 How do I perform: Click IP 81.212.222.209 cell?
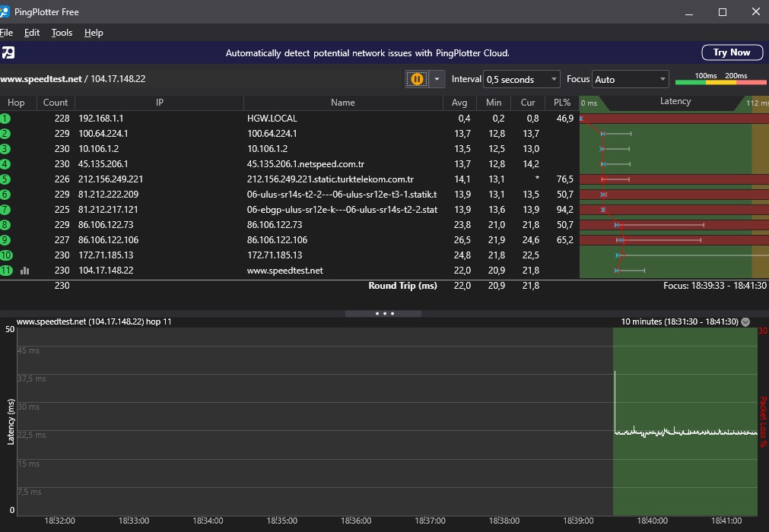tap(108, 195)
